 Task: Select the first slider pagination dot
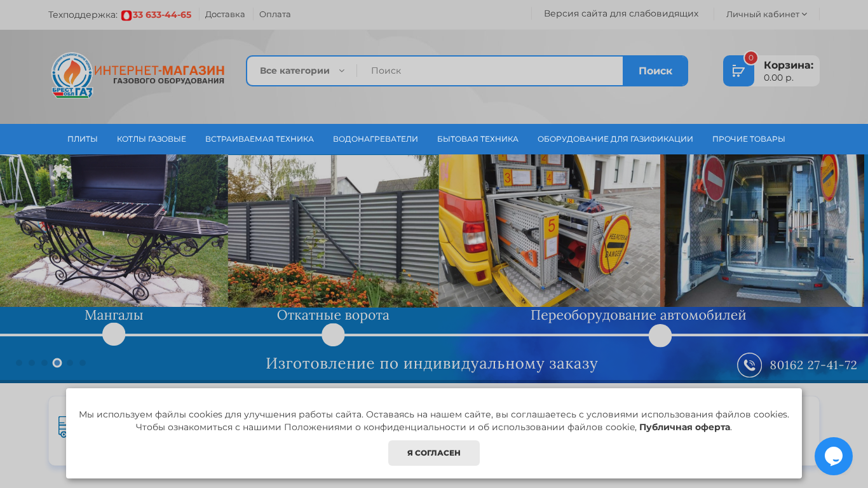(x=19, y=363)
